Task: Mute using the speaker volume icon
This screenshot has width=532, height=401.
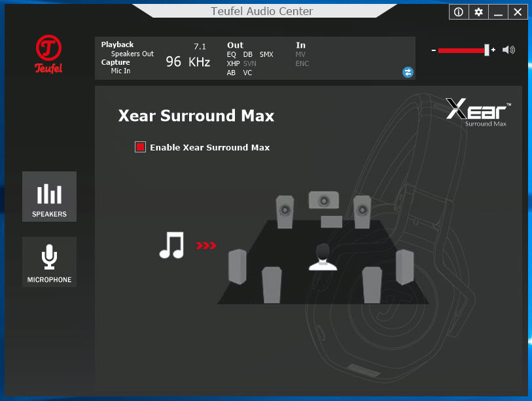Action: pyautogui.click(x=508, y=50)
